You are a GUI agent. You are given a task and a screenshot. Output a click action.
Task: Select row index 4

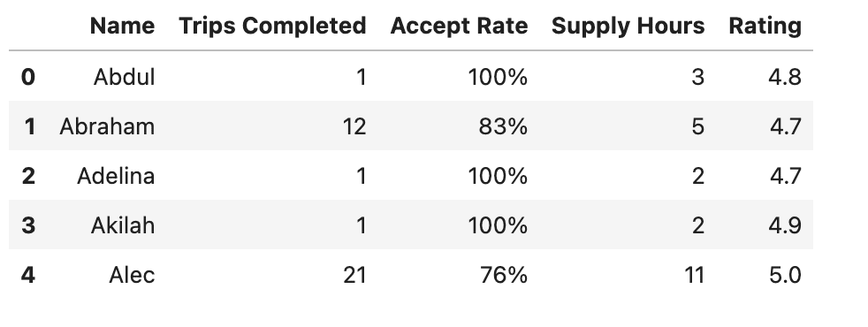click(28, 275)
